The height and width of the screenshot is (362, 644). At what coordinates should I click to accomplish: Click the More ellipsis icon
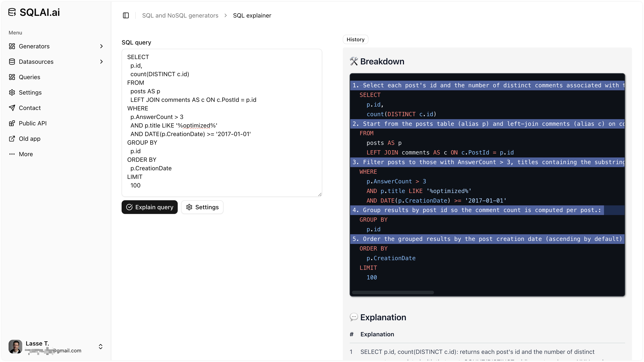pyautogui.click(x=12, y=154)
